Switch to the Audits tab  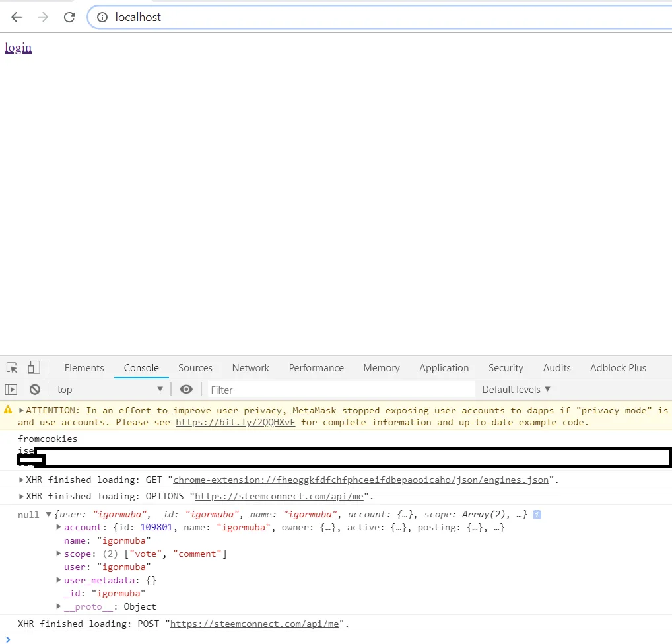[x=556, y=368]
